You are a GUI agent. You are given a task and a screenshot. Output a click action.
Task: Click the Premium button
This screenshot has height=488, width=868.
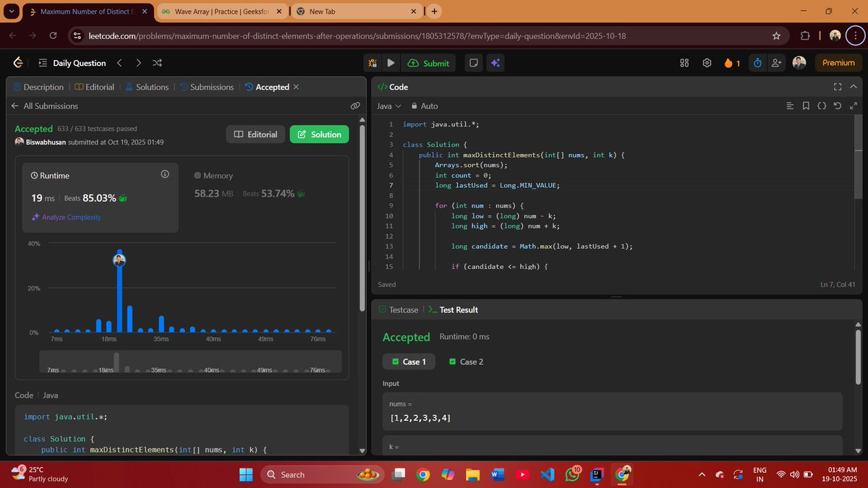[838, 63]
